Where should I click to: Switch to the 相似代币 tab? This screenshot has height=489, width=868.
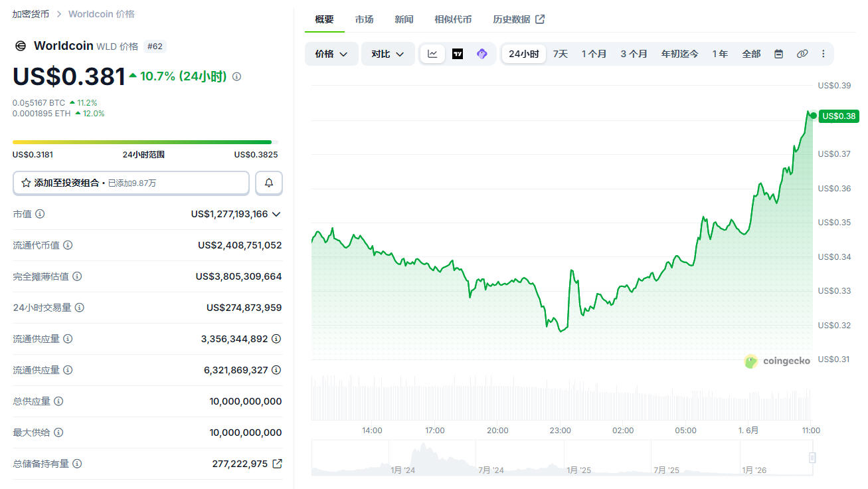pyautogui.click(x=453, y=19)
